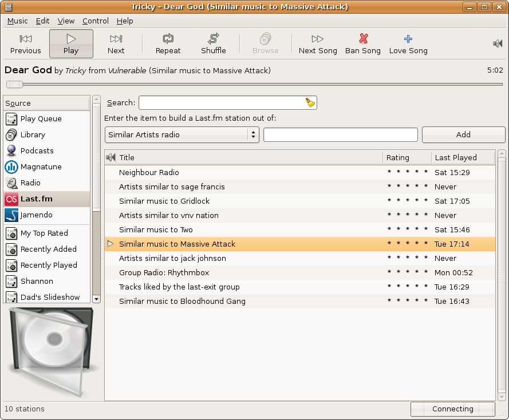509x420 pixels.
Task: Click the station list scroll up arrow
Action: (x=501, y=153)
